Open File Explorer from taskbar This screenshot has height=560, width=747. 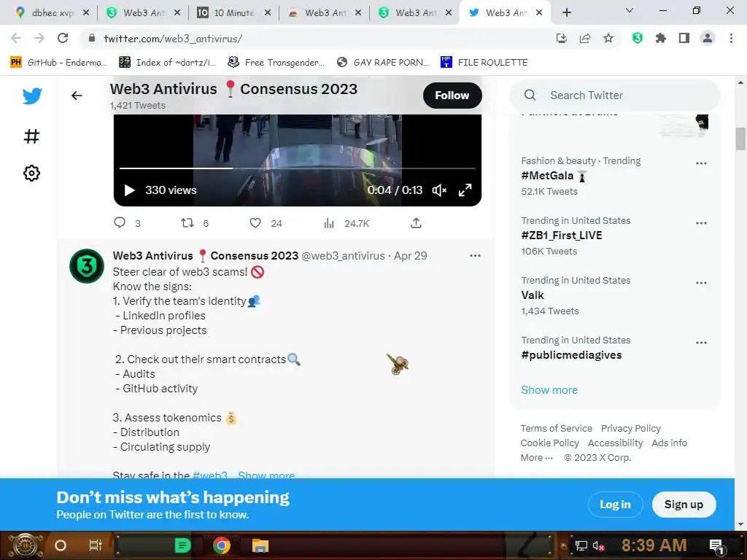pyautogui.click(x=260, y=545)
